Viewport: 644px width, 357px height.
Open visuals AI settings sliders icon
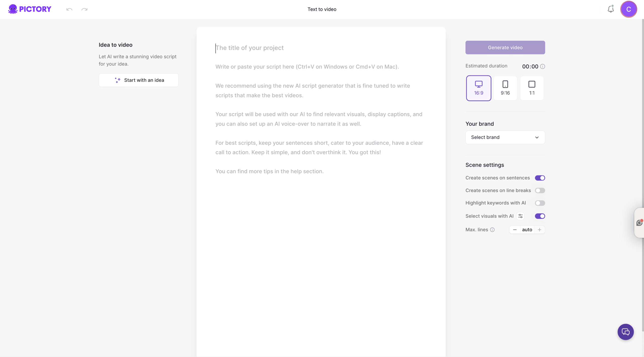point(520,216)
